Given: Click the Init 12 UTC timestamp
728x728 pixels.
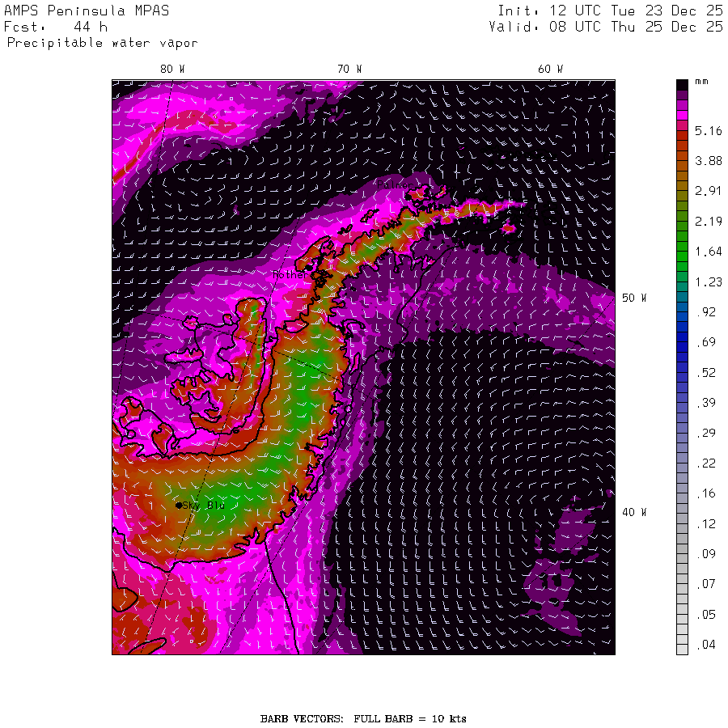Looking at the screenshot, I should click(x=610, y=11).
